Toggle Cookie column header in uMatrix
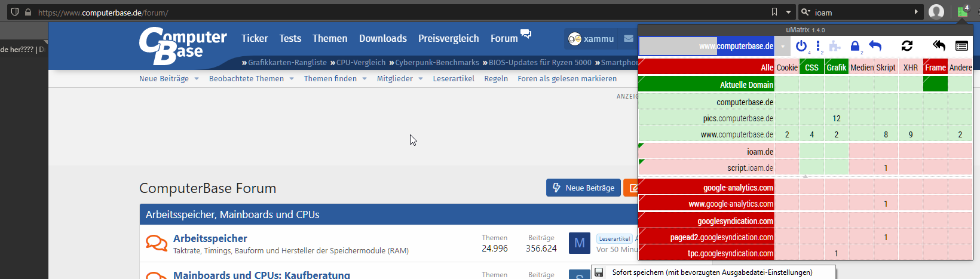Screen dimensions: 980x279 pyautogui.click(x=787, y=68)
